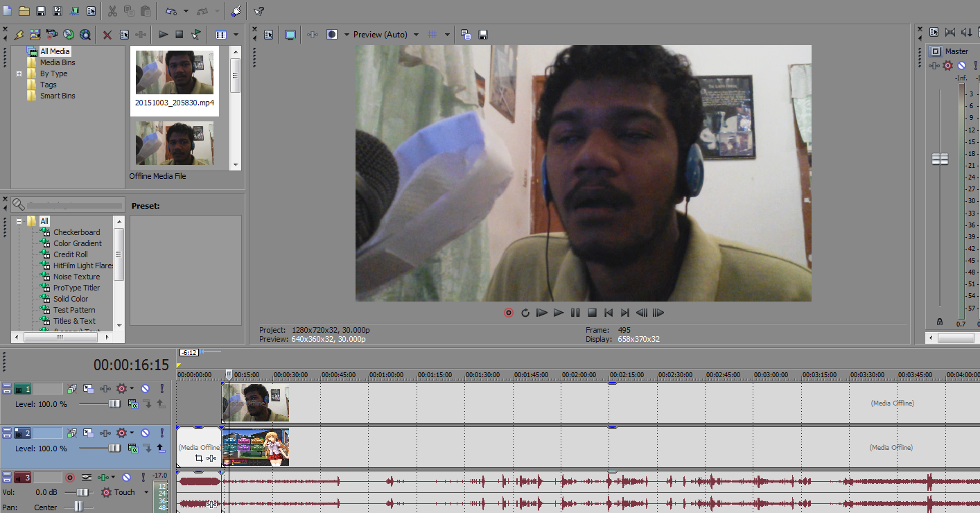Select the ProType Titler generator

point(76,288)
